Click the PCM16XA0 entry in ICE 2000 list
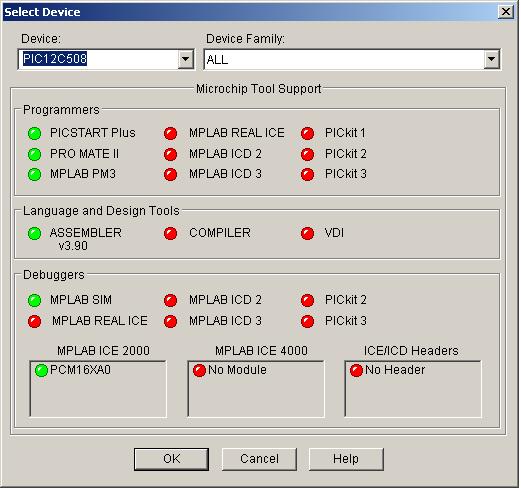 (80, 370)
